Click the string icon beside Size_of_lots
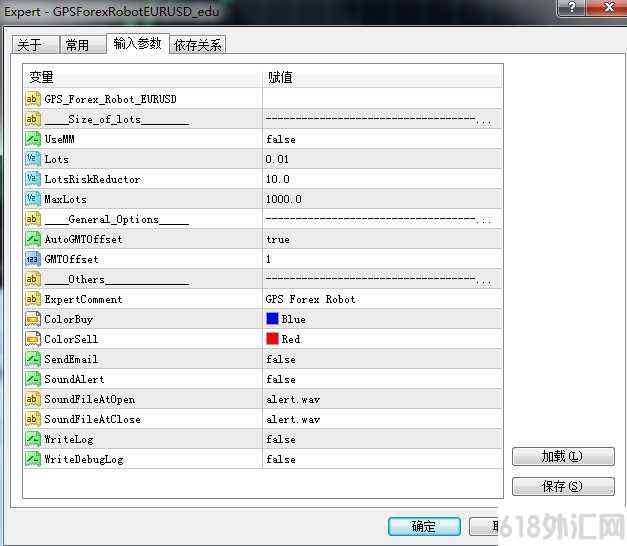The image size is (627, 546). pos(32,119)
